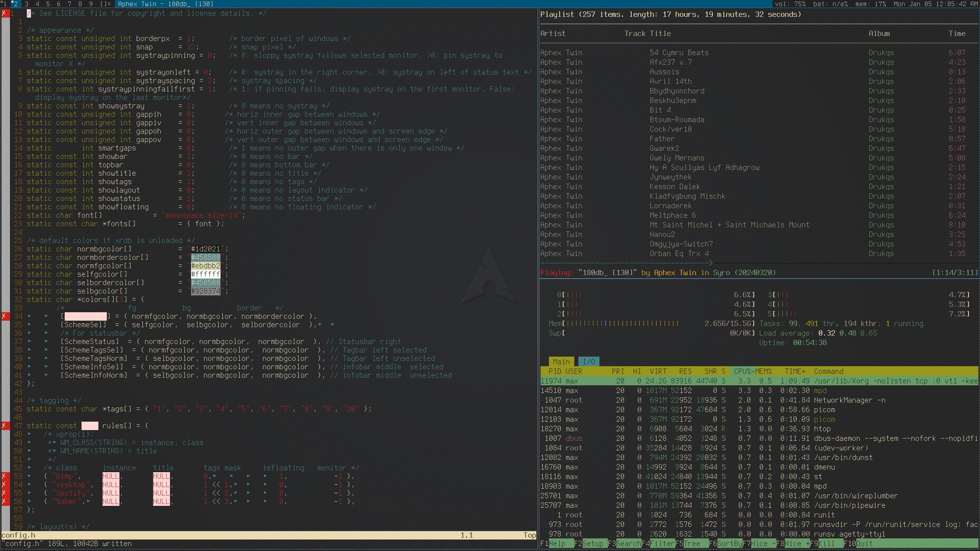This screenshot has width=980, height=551.
Task: Click error sign on Sober rule line
Action: 4,502
